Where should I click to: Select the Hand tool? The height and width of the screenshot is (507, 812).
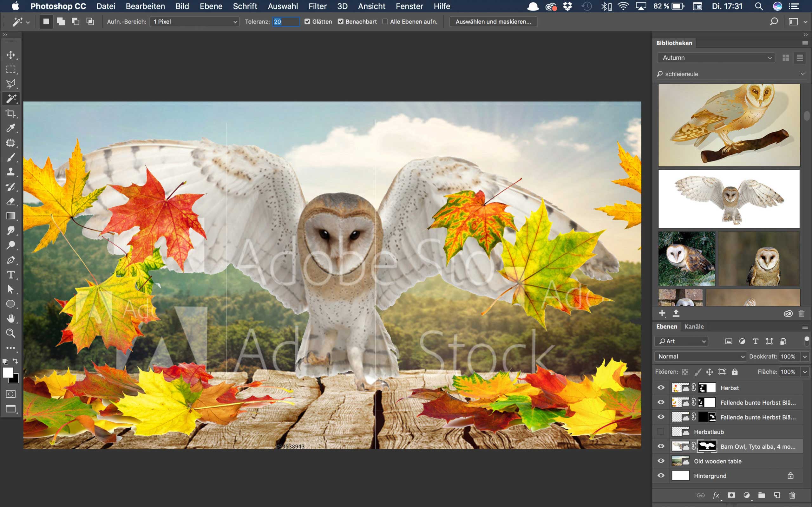coord(11,318)
